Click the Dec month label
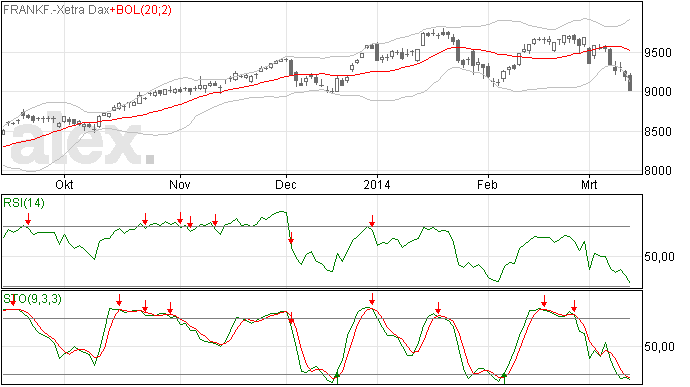 (286, 184)
